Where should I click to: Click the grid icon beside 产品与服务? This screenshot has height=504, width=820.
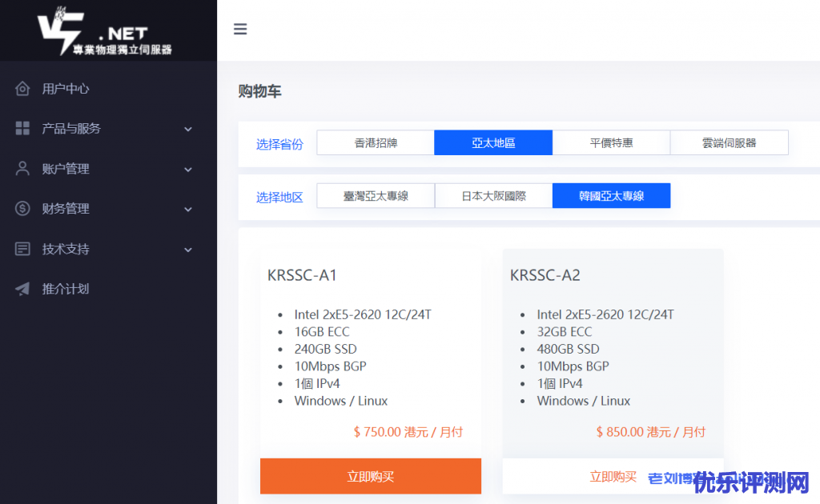click(x=22, y=129)
